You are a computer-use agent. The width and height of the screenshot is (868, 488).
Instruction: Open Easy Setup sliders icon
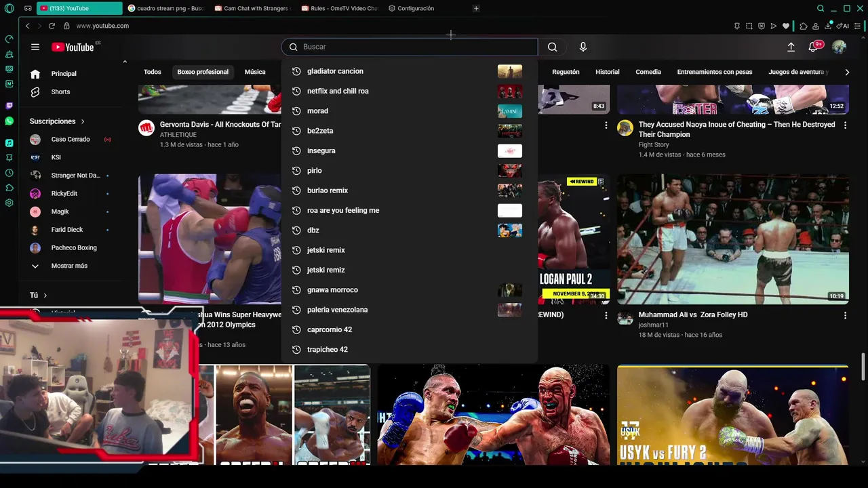pyautogui.click(x=858, y=26)
